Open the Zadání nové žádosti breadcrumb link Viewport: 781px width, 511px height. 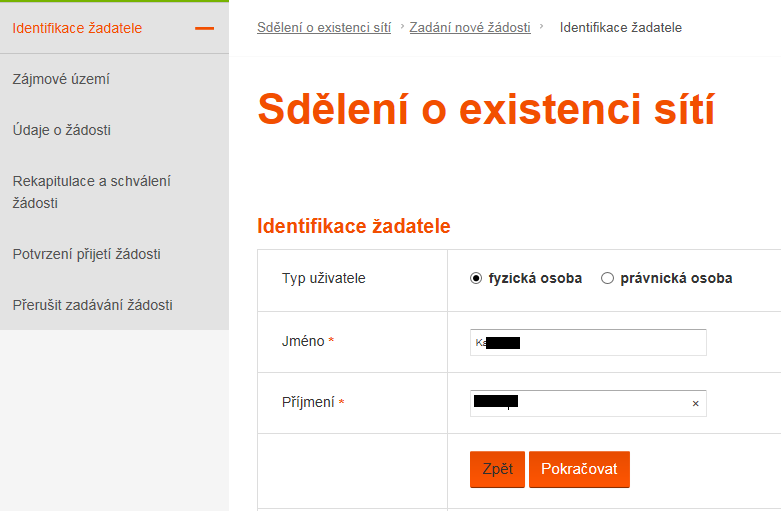tap(470, 28)
